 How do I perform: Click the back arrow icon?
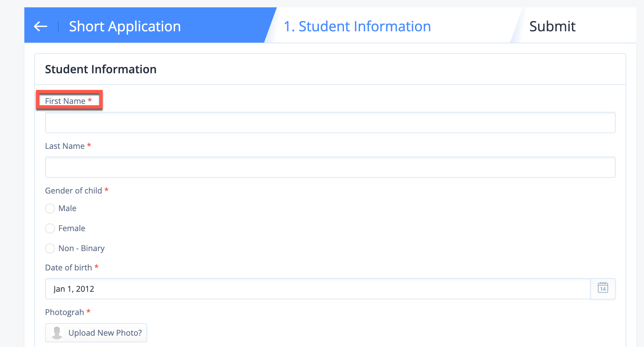click(x=41, y=26)
